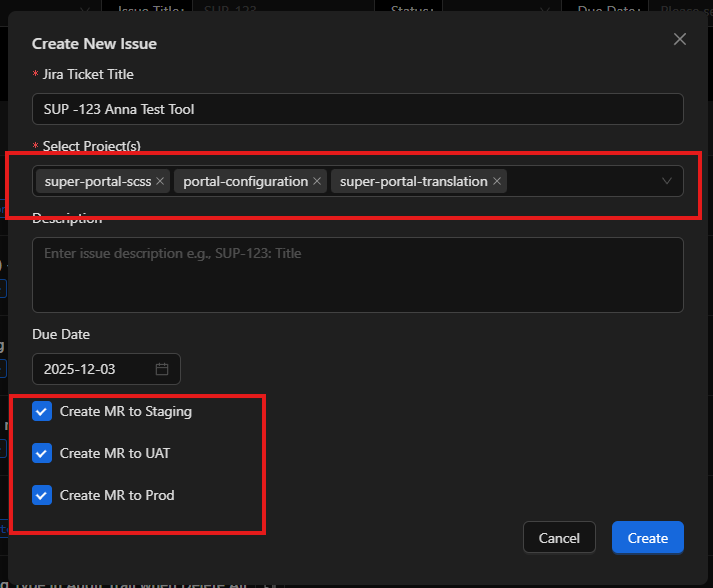
Task: Expand the Select Project(s) dropdown arrow
Action: pyautogui.click(x=667, y=181)
